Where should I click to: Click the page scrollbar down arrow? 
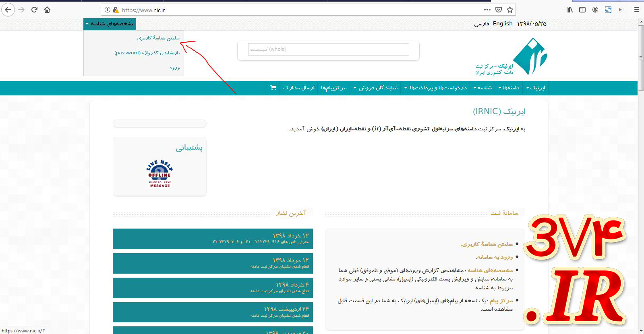pos(641,331)
